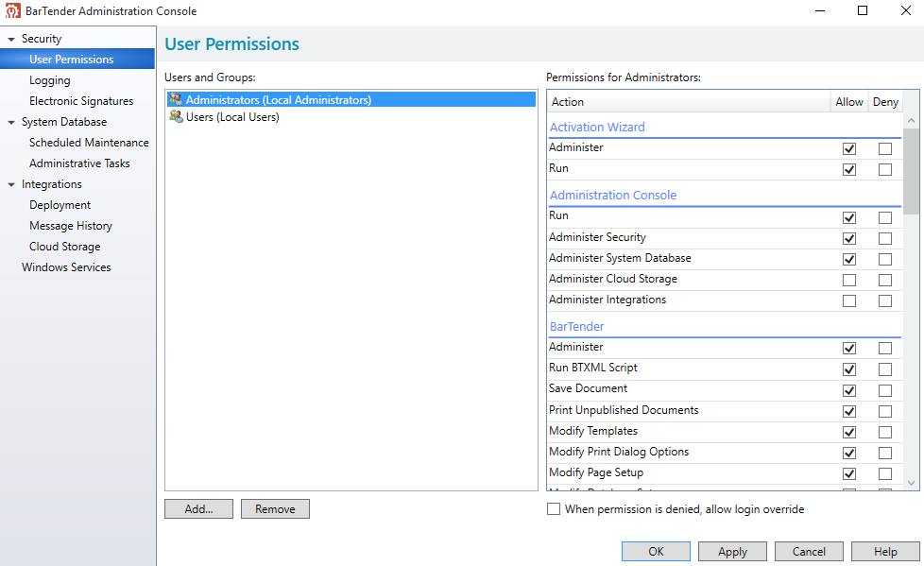Show Message History

pos(71,226)
